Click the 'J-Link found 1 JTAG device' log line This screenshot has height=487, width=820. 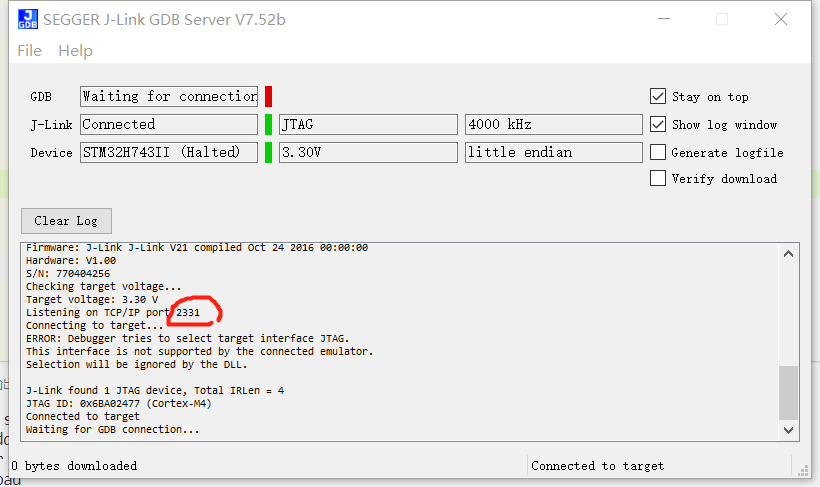tap(155, 391)
